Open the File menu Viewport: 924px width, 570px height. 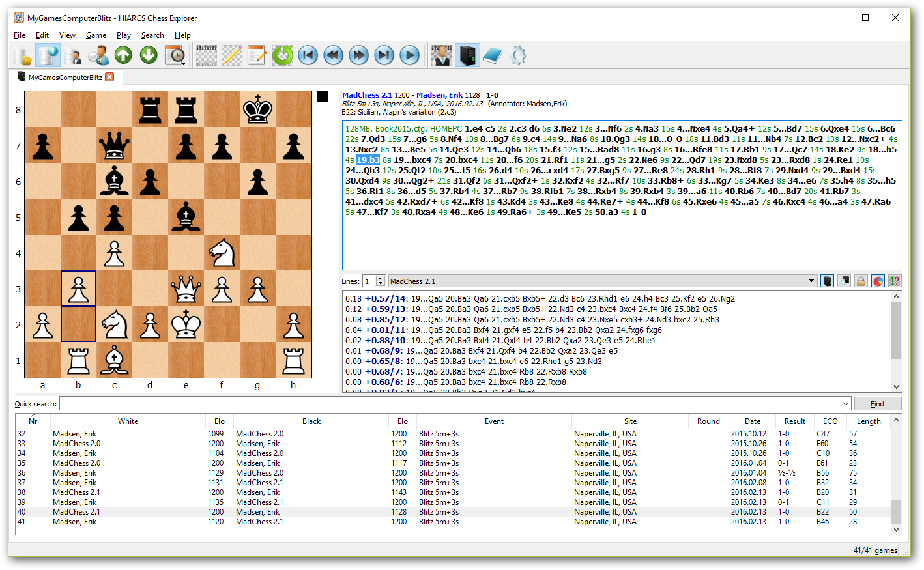[x=20, y=35]
